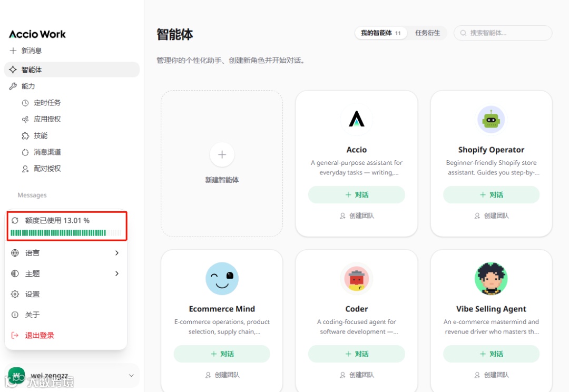Click the round plus icon for 新建智能体

click(222, 154)
